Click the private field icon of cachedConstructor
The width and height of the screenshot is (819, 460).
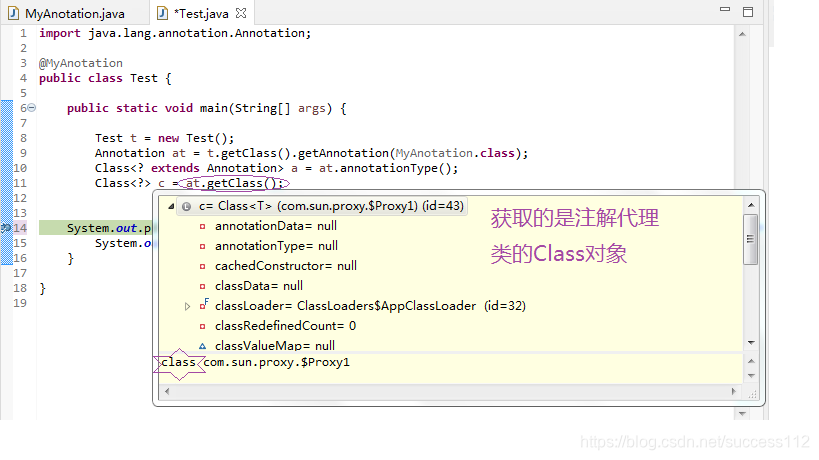pos(203,266)
